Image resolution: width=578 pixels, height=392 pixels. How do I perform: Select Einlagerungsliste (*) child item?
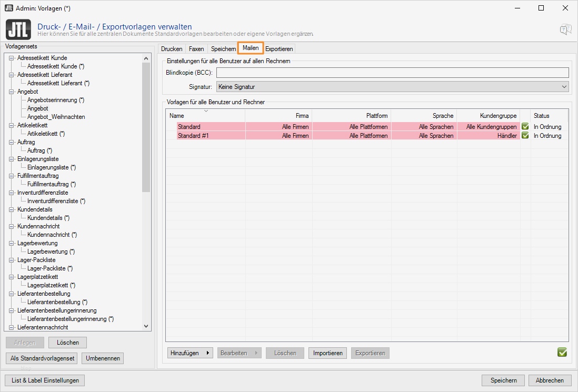coord(52,167)
